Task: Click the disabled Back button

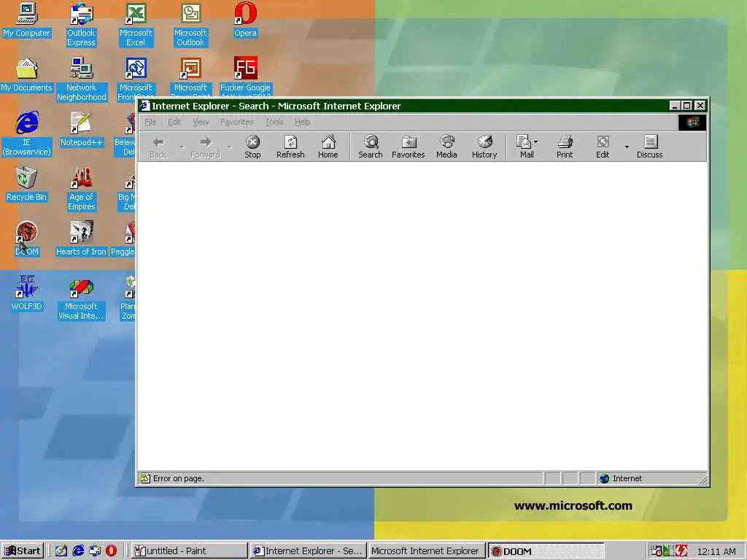Action: [x=158, y=147]
